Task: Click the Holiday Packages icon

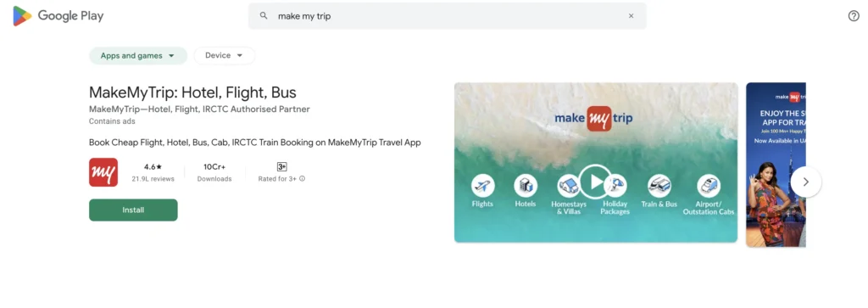Action: pos(615,186)
